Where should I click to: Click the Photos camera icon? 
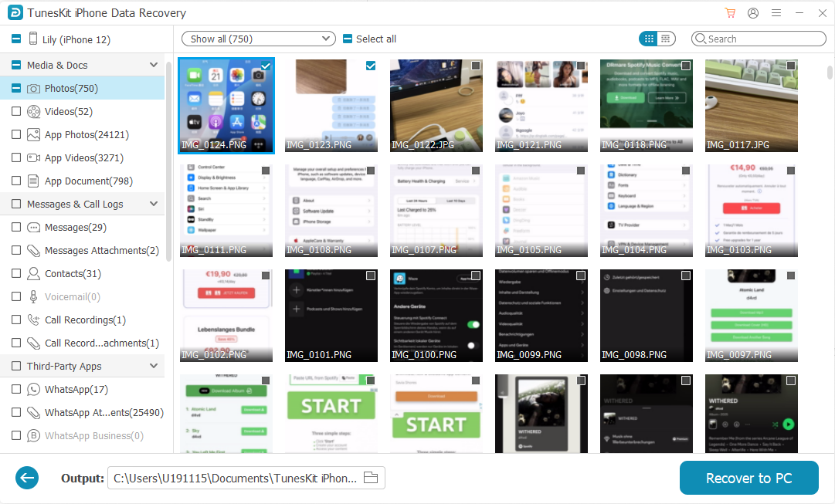pyautogui.click(x=33, y=88)
